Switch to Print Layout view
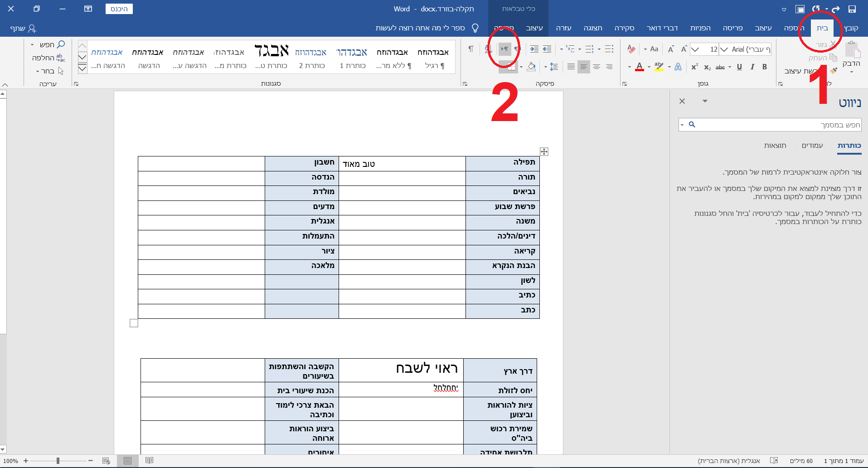This screenshot has width=868, height=468. click(x=128, y=461)
